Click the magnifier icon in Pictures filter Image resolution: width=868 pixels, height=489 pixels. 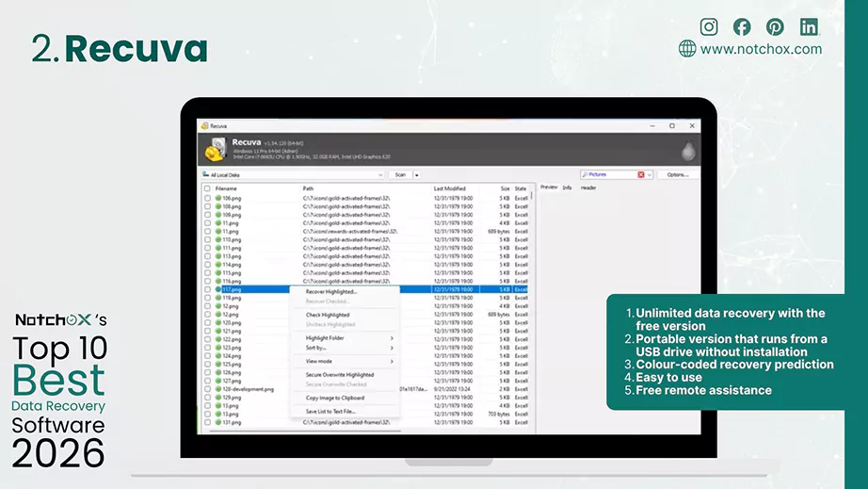point(585,174)
